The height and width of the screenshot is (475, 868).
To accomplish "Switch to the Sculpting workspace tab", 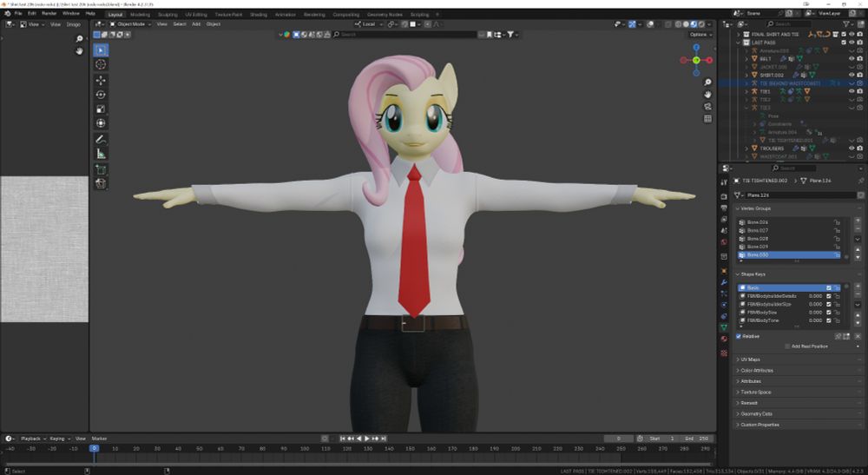I will pyautogui.click(x=168, y=15).
